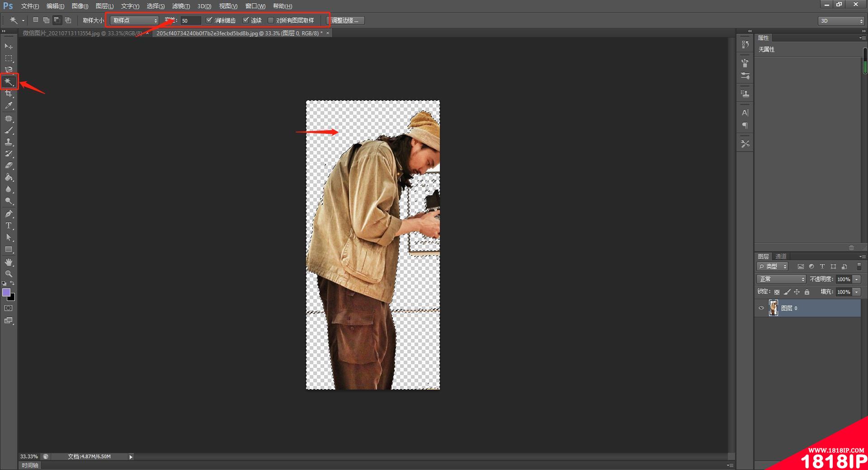868x470 pixels.
Task: Choose Add to Selection mode
Action: (46, 20)
